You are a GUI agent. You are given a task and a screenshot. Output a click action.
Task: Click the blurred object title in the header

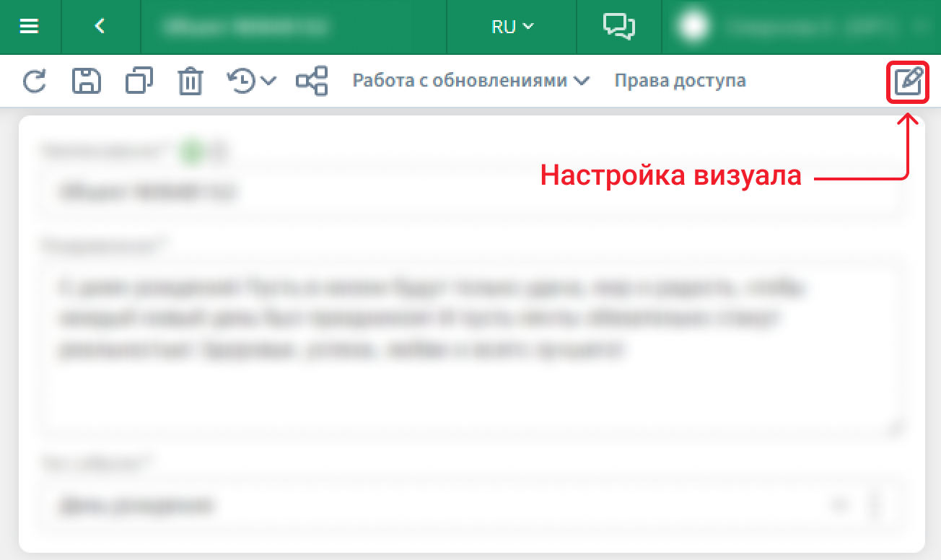[245, 27]
